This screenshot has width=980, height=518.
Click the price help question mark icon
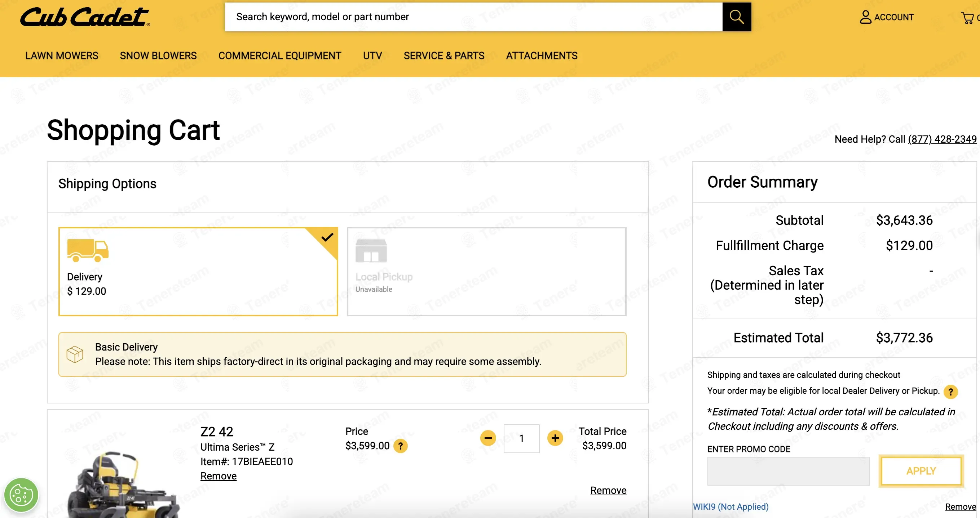400,446
